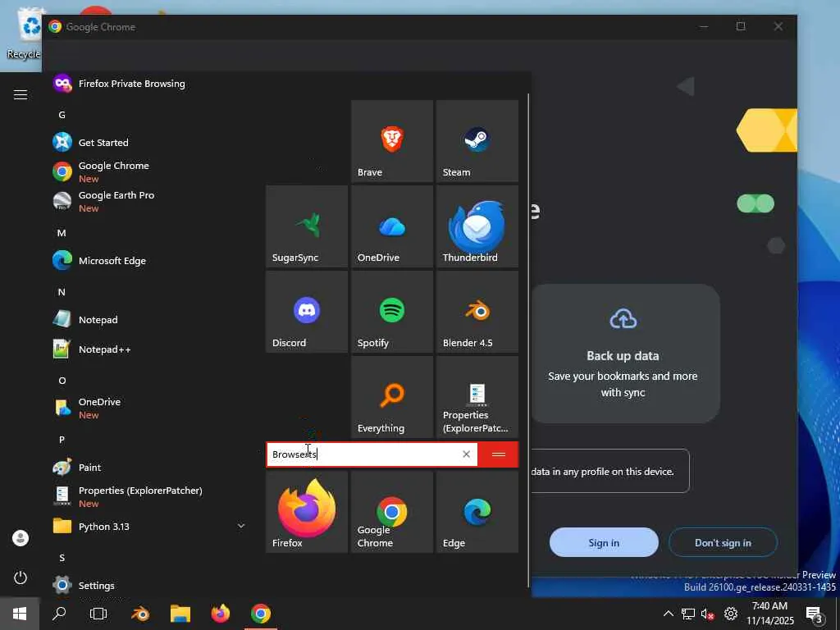Launch the Spotify tile
The image size is (840, 630).
392,311
